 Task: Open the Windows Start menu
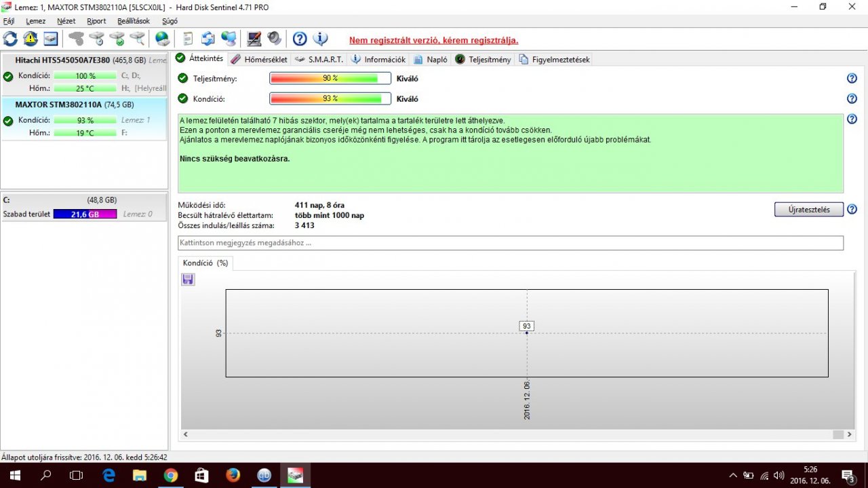(14, 475)
